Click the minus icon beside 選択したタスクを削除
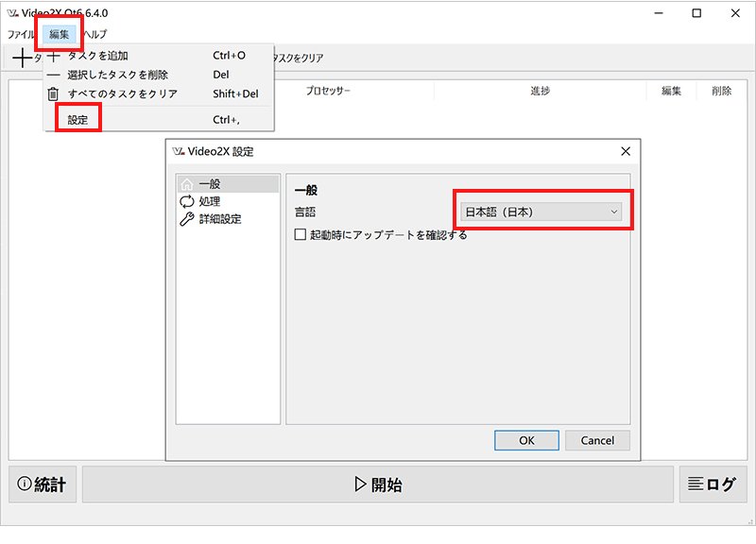The height and width of the screenshot is (544, 756). click(53, 76)
